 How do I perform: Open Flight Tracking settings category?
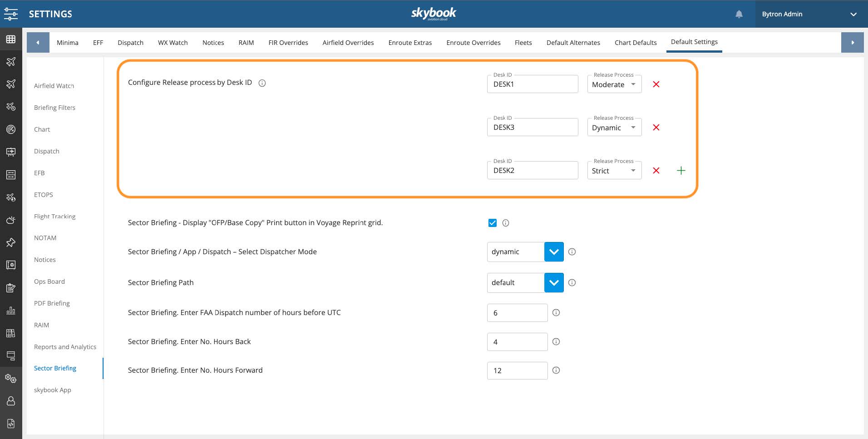tap(54, 217)
